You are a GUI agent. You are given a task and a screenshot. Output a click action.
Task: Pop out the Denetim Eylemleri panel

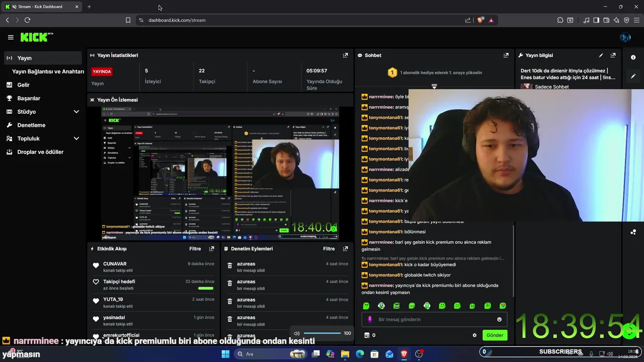pos(345,249)
